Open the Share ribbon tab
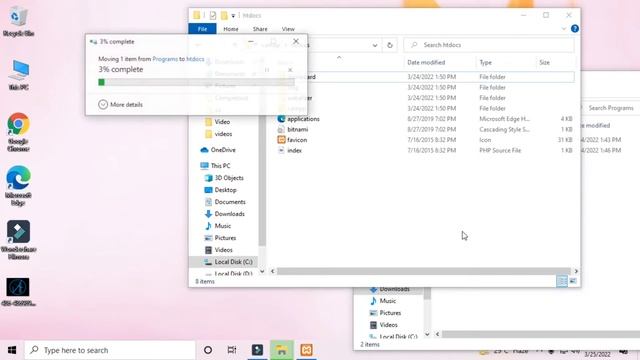Viewport: 640px width, 360px height. click(260, 29)
